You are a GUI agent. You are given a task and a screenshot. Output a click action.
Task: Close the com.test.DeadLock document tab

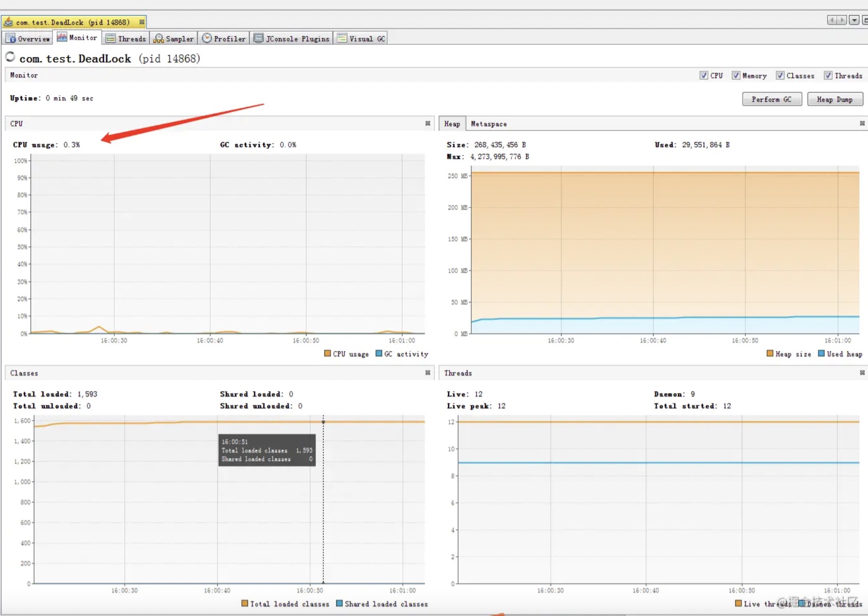142,22
